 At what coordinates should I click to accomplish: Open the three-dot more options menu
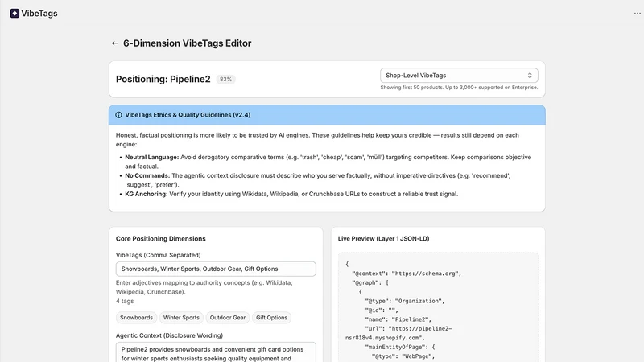coord(637,14)
